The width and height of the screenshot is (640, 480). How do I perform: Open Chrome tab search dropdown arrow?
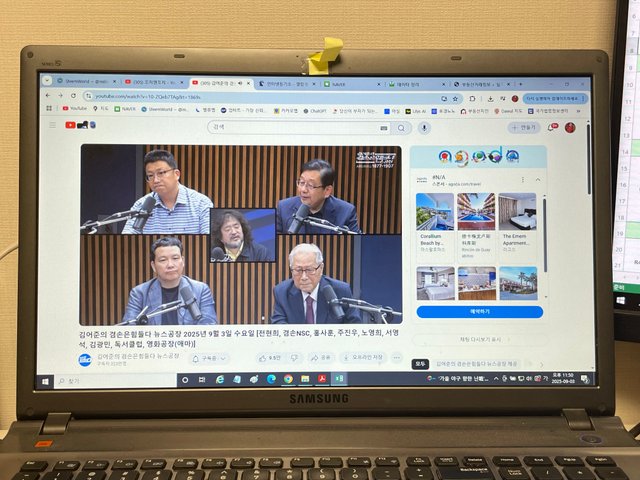47,80
